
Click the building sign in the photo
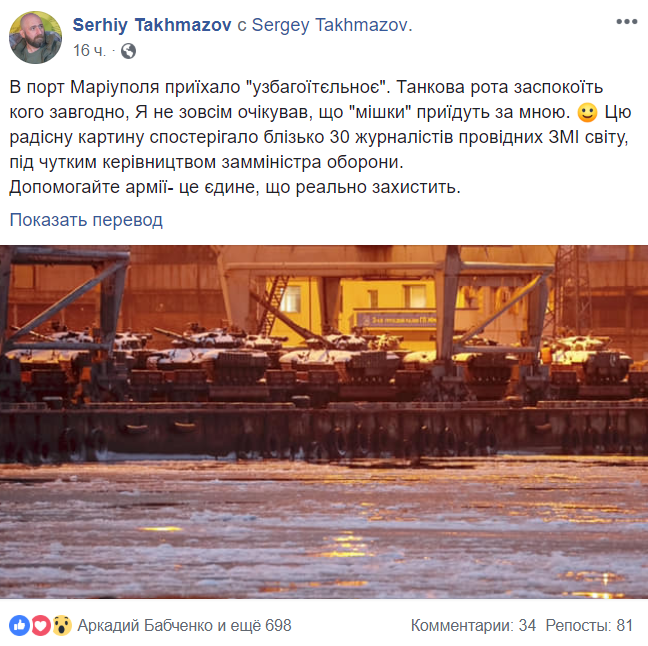(396, 320)
